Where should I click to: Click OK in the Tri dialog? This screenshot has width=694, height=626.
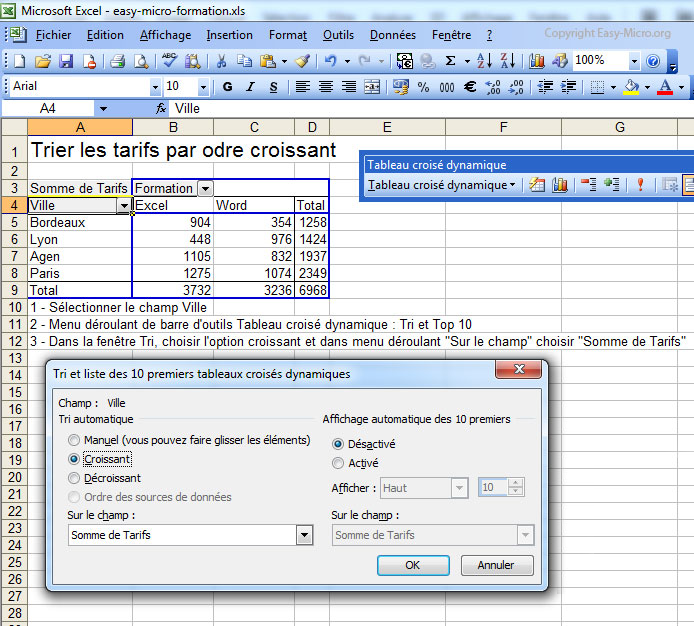[413, 565]
